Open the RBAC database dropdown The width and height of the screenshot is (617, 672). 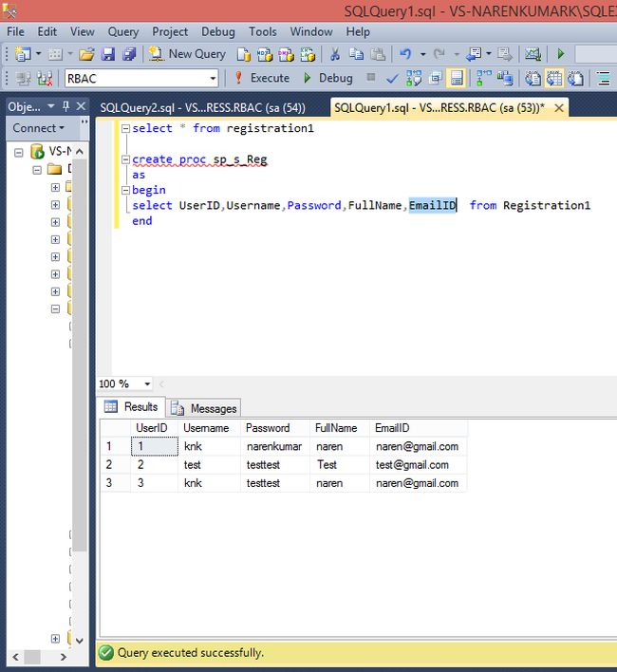[212, 78]
